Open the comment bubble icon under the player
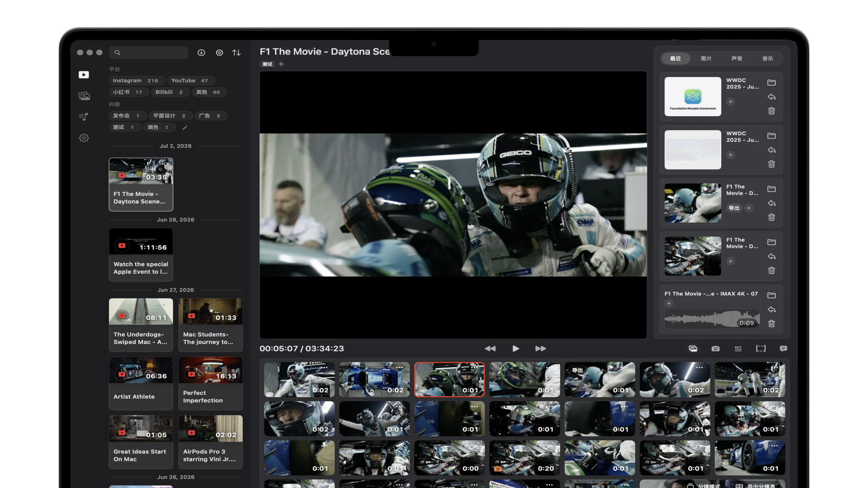Viewport: 868px width, 488px height. pyautogui.click(x=783, y=348)
